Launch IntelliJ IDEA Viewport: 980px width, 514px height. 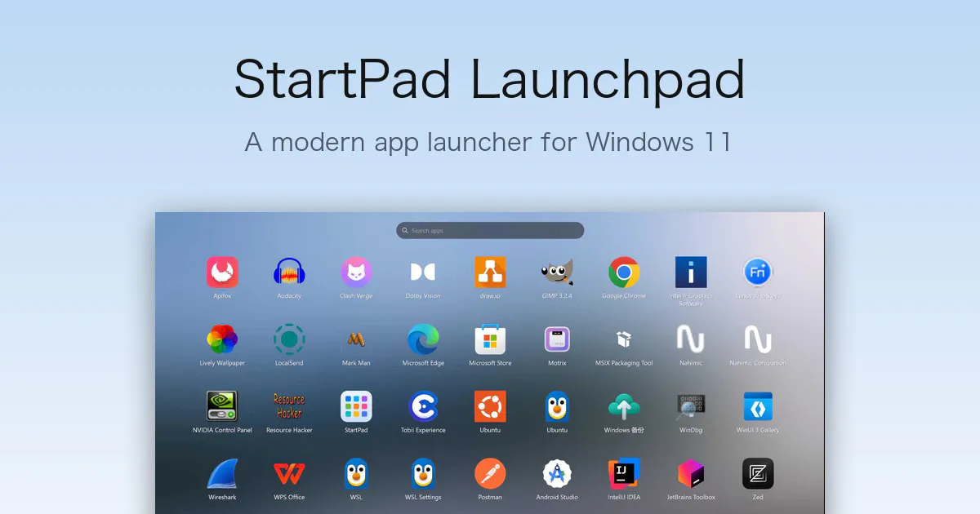[x=624, y=473]
